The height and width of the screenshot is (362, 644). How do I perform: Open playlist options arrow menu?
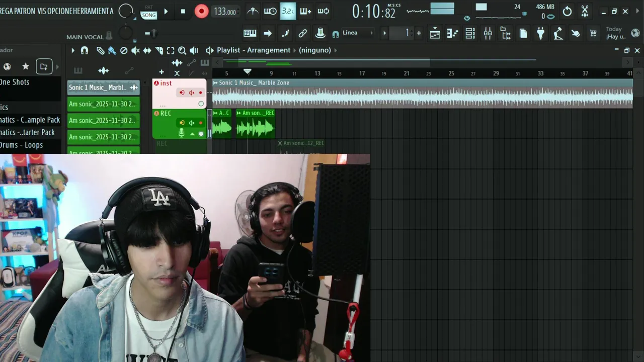[72, 50]
